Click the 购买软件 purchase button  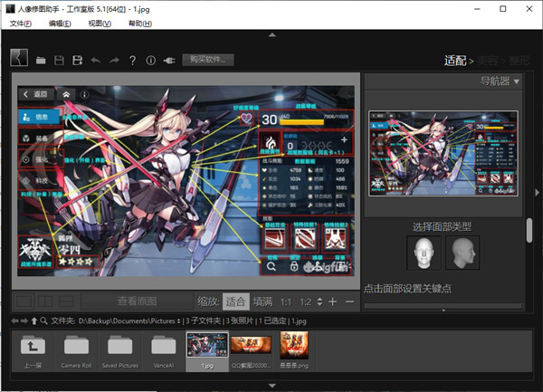(x=209, y=60)
